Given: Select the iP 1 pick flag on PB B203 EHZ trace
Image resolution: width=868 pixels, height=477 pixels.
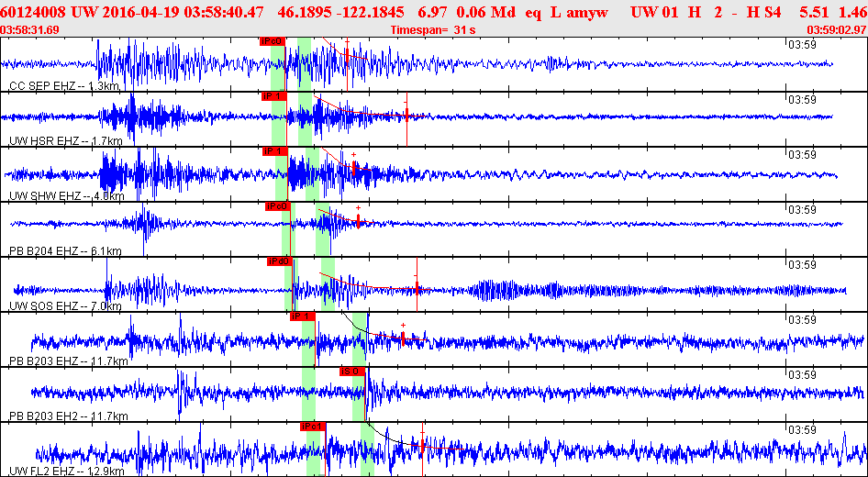Looking at the screenshot, I should coord(302,316).
